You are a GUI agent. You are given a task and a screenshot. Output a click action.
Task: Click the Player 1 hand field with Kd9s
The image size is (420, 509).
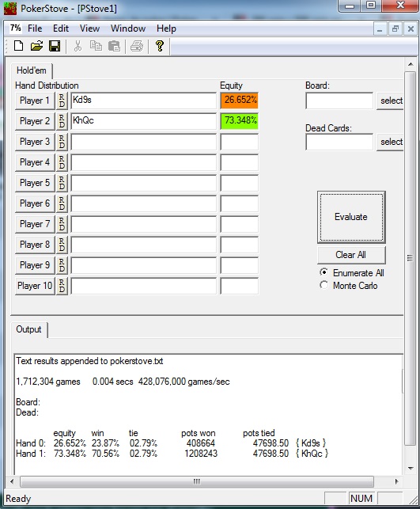[x=143, y=101]
